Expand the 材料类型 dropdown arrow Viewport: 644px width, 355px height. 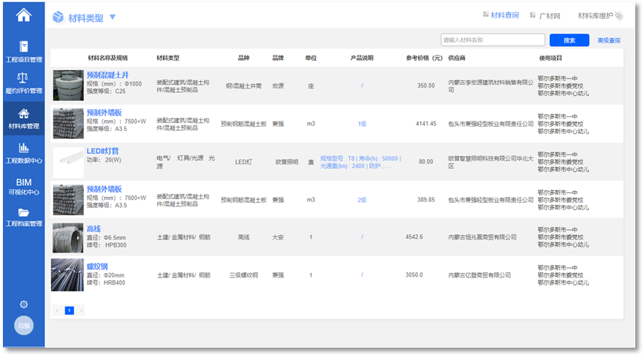point(112,17)
